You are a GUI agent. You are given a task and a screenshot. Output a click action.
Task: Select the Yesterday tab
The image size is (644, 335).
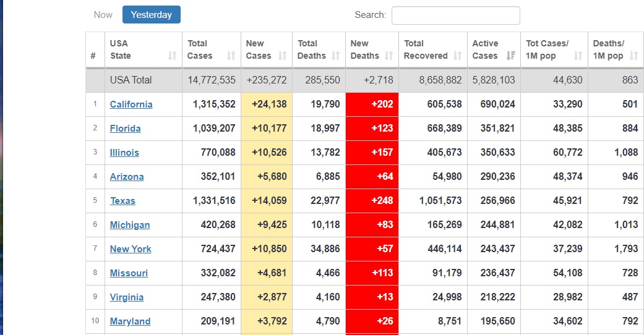point(152,15)
